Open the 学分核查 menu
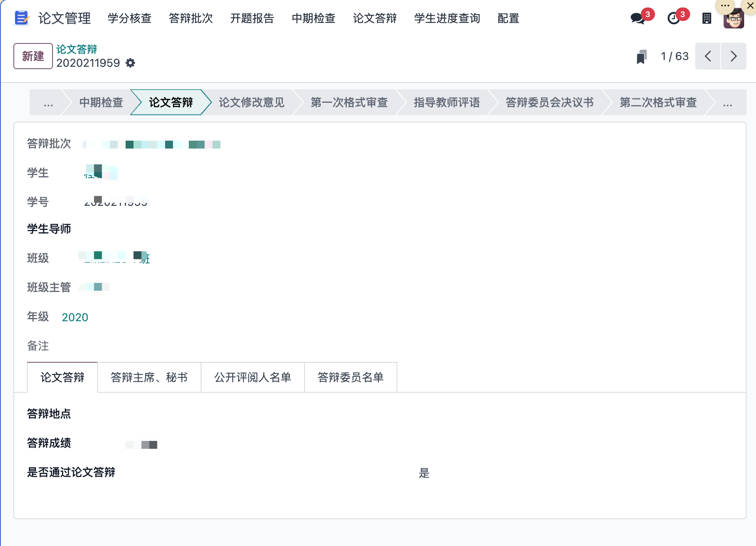The height and width of the screenshot is (546, 756). point(130,19)
